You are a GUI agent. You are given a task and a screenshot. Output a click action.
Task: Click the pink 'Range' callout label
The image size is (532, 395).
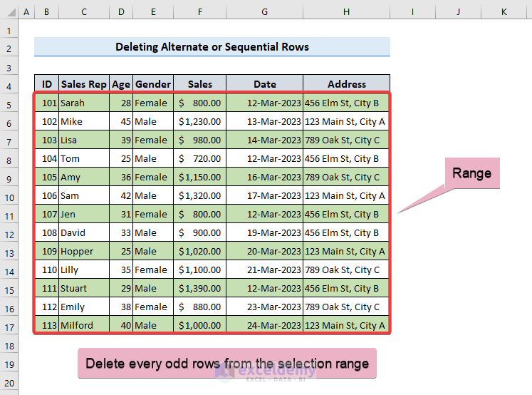click(x=472, y=173)
